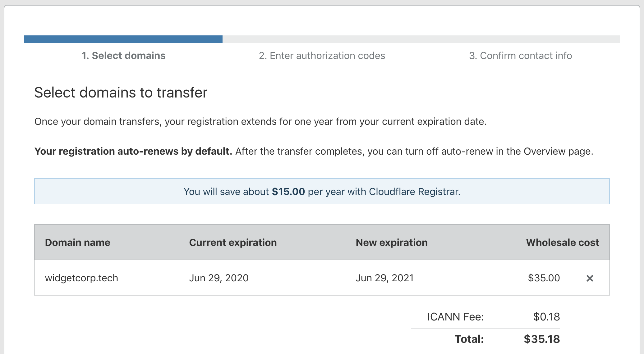Open step 2 Enter authorization codes
This screenshot has width=644, height=354.
click(322, 56)
